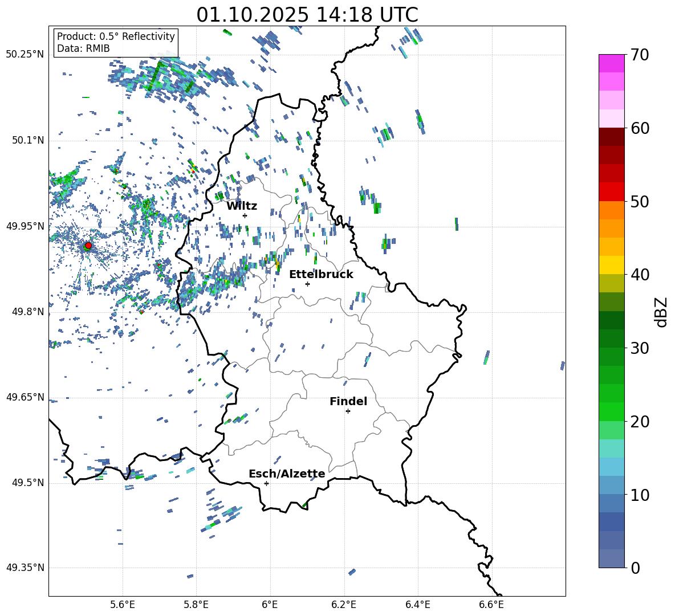The width and height of the screenshot is (675, 616).
Task: Select the Wiltz city label
Action: click(x=242, y=206)
